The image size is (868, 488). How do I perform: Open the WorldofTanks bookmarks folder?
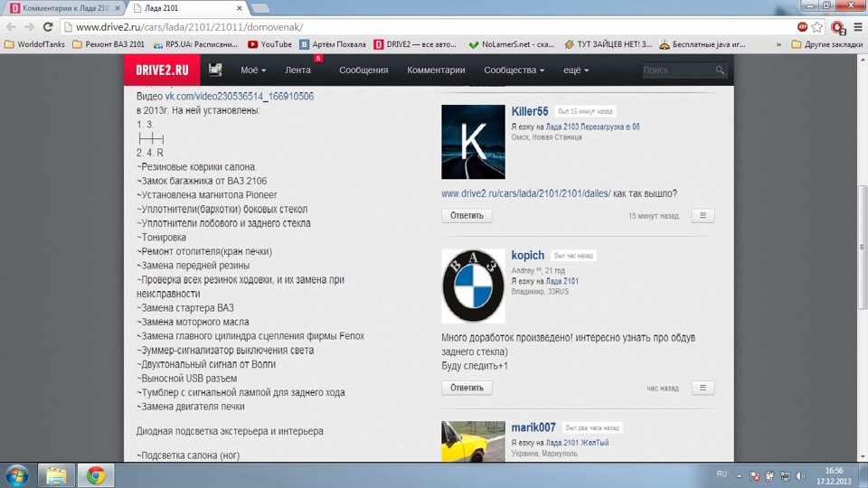click(x=35, y=44)
